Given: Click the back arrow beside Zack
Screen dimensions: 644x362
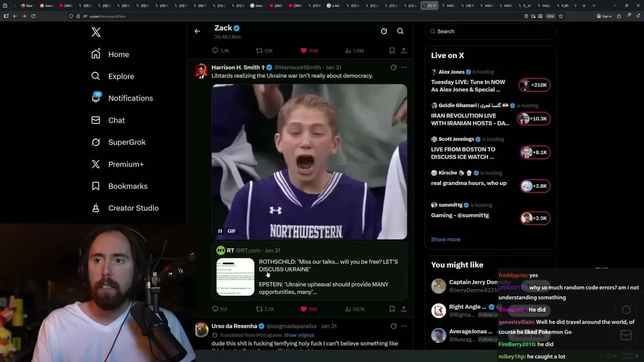Looking at the screenshot, I should pyautogui.click(x=197, y=31).
